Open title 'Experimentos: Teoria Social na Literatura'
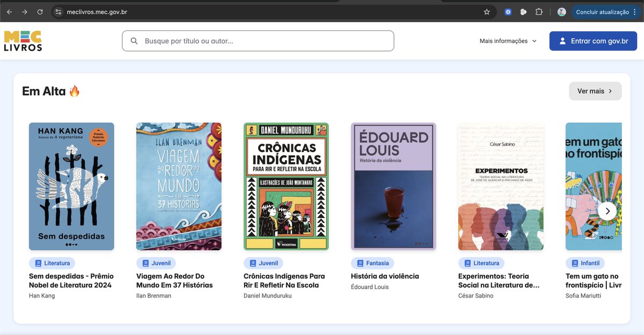644x335 pixels. 499,281
